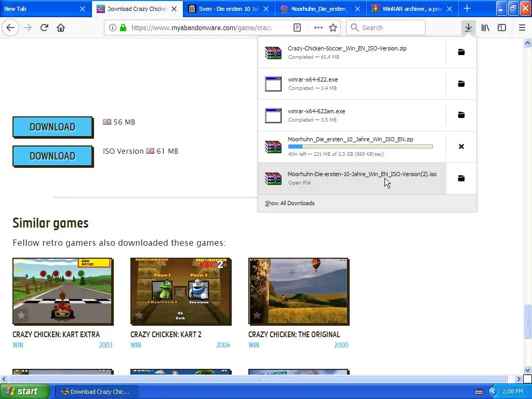Toggle reader view icon in address bar
The width and height of the screenshot is (532, 399).
(297, 28)
